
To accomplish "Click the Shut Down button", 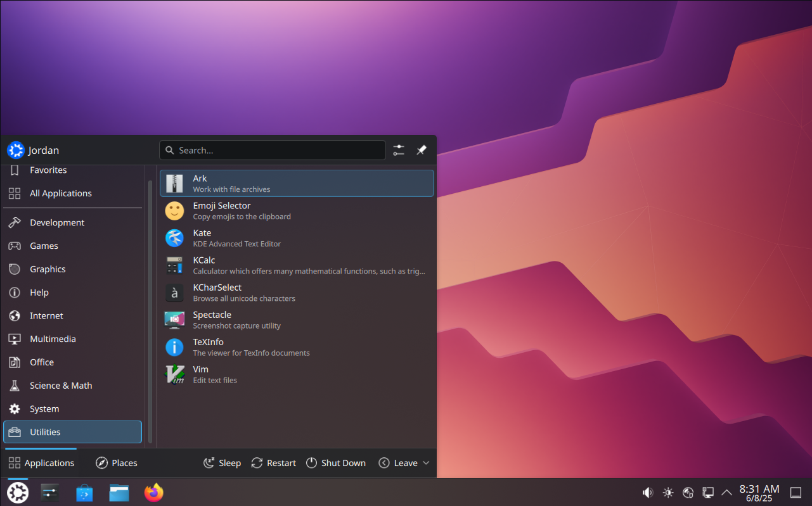I will tap(335, 463).
